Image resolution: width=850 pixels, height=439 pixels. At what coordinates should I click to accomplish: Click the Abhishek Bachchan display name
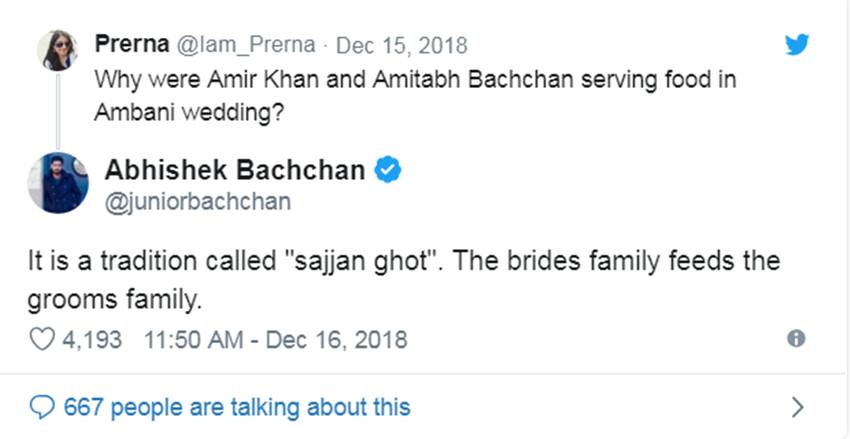coord(235,170)
